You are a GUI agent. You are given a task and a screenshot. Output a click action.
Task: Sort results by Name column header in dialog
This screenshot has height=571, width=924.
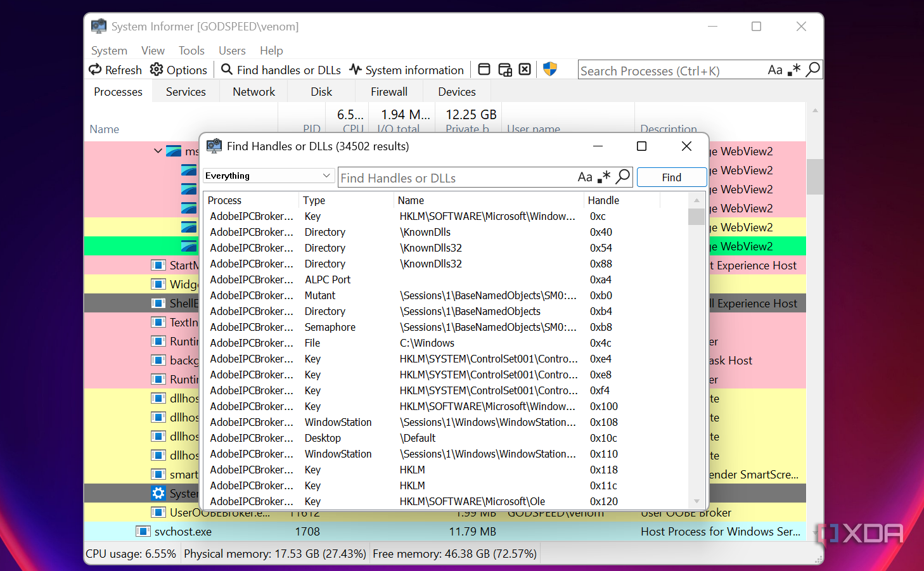pos(489,200)
